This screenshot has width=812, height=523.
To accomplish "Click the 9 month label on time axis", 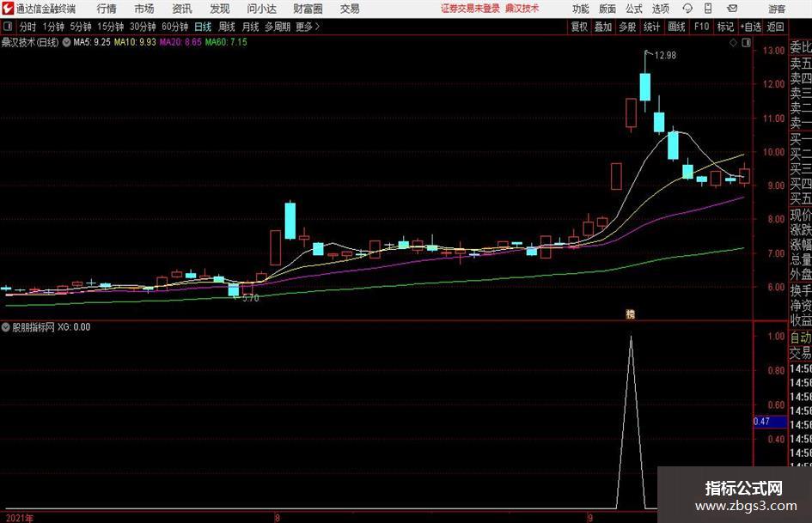I will 589,518.
